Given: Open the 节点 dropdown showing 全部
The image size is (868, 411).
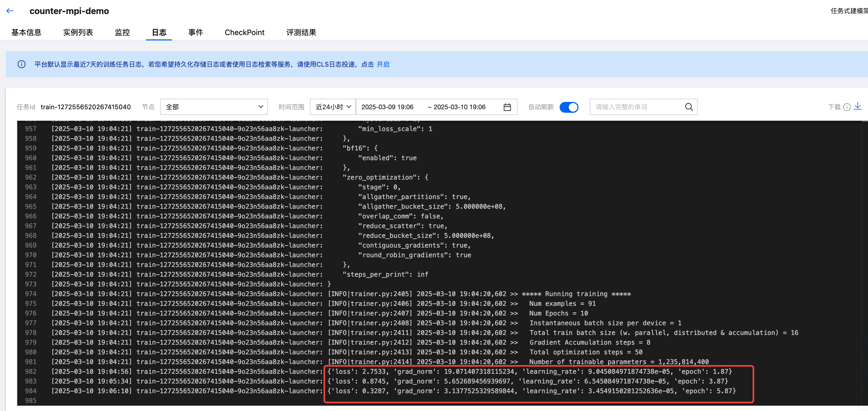Looking at the screenshot, I should (x=214, y=107).
